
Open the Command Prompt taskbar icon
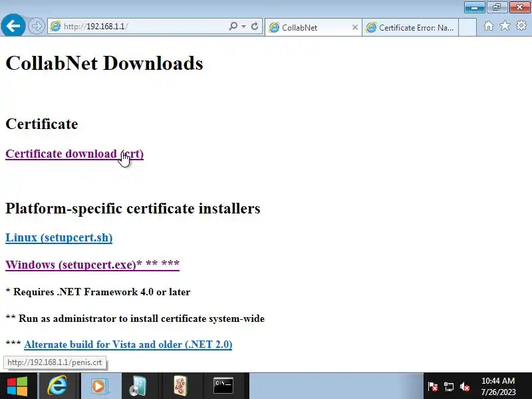pyautogui.click(x=223, y=386)
